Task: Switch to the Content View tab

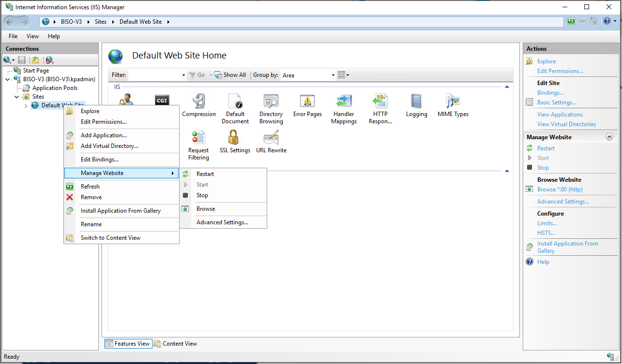Action: pos(176,344)
